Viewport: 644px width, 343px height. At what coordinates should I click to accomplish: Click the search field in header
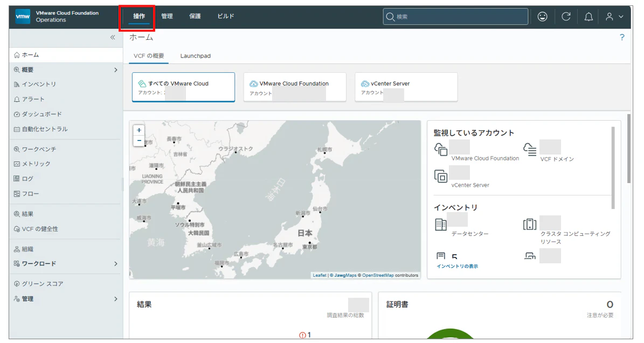click(455, 16)
